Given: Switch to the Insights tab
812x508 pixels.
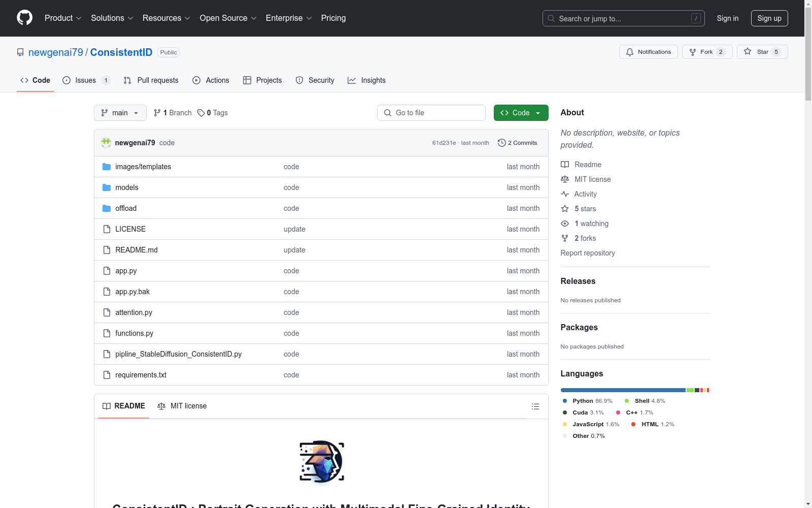Looking at the screenshot, I should click(366, 80).
